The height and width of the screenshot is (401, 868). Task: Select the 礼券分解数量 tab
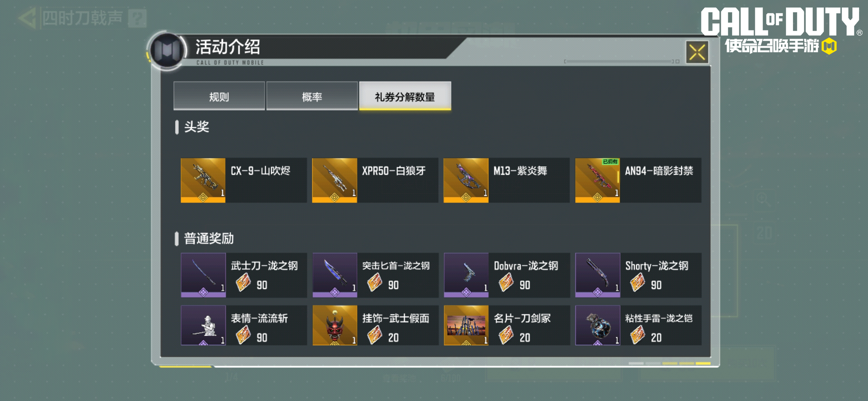pos(405,96)
